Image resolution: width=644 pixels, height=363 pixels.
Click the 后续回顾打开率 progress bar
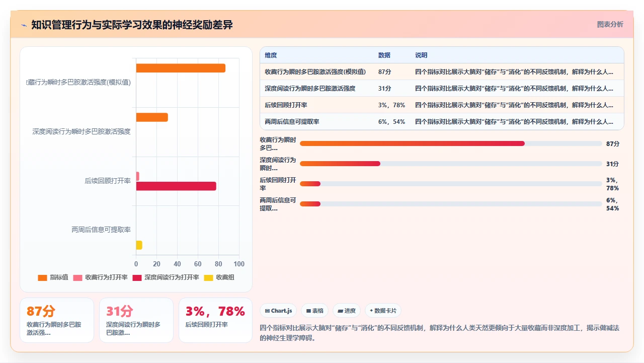pyautogui.click(x=451, y=184)
